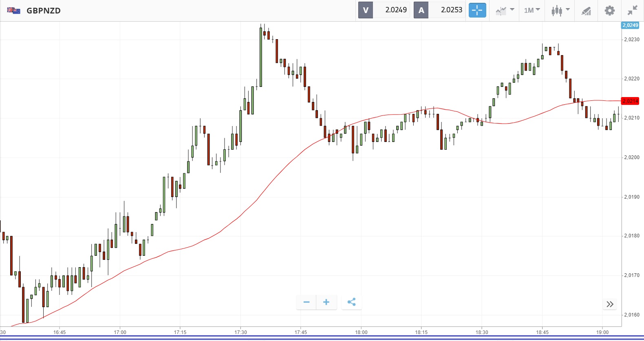Click the 2,0200 price axis label

tap(632, 157)
